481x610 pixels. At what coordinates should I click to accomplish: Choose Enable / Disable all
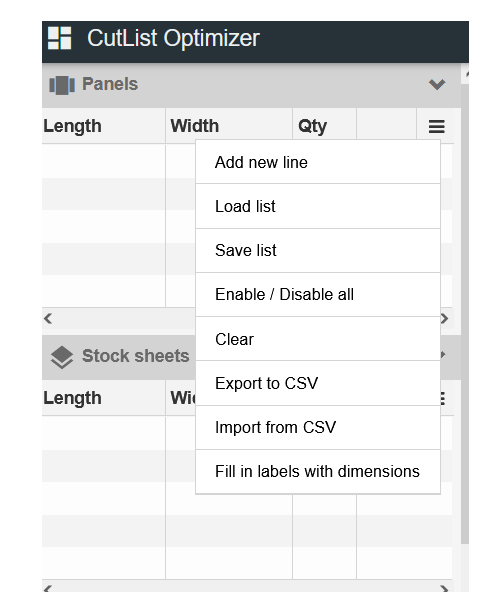(x=318, y=294)
